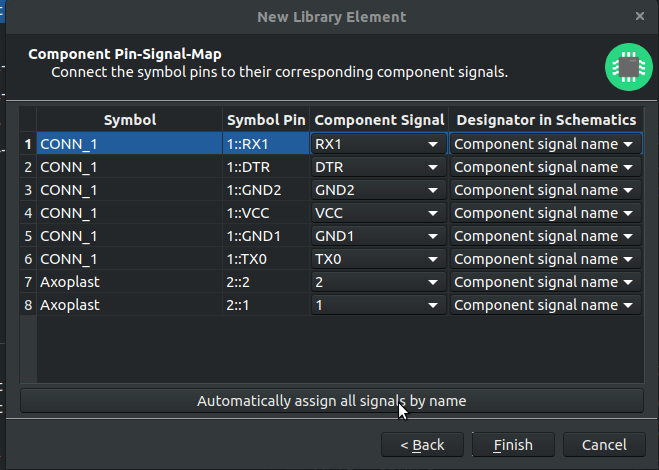Expand the GND2 component signal combo box
659x470 pixels.
pyautogui.click(x=378, y=190)
